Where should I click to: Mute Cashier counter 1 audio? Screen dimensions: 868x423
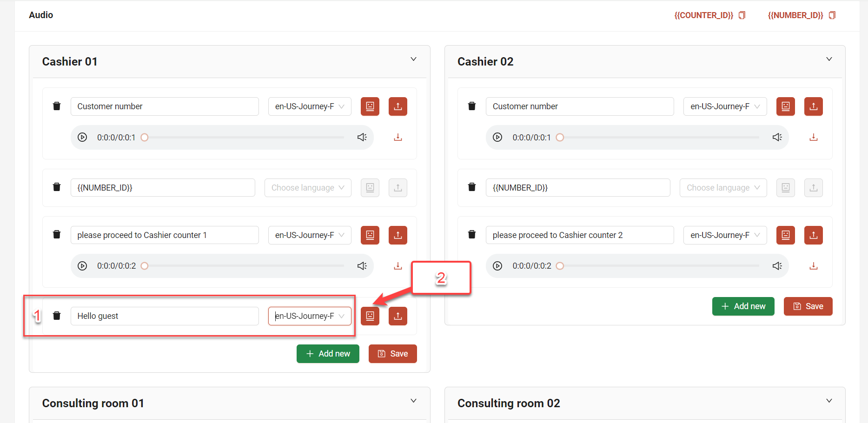[x=362, y=266]
